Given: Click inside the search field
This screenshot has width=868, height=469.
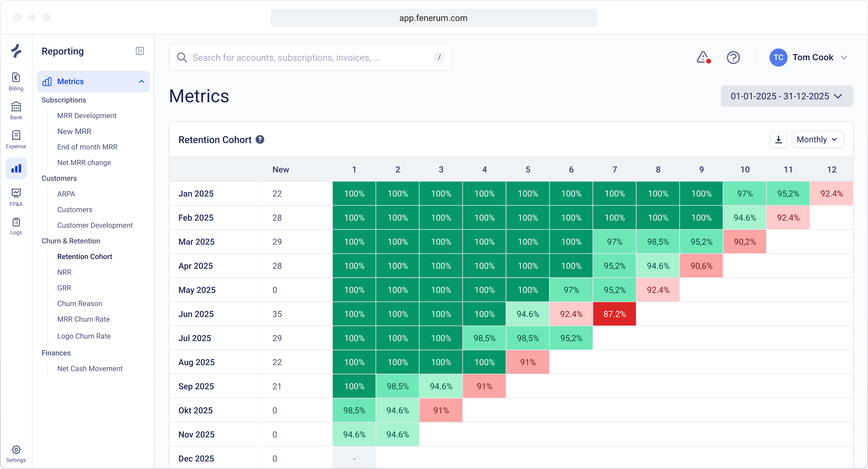Looking at the screenshot, I should click(311, 57).
